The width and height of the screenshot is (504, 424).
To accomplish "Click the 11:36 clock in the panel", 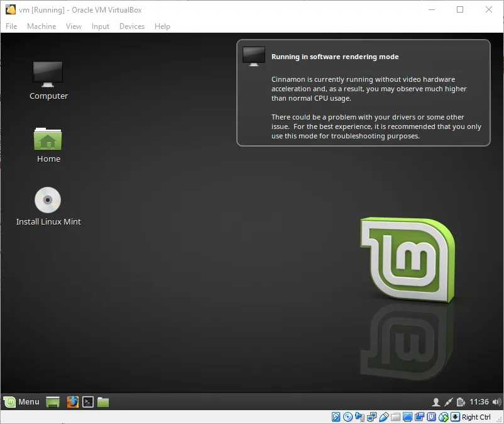I will coord(479,402).
